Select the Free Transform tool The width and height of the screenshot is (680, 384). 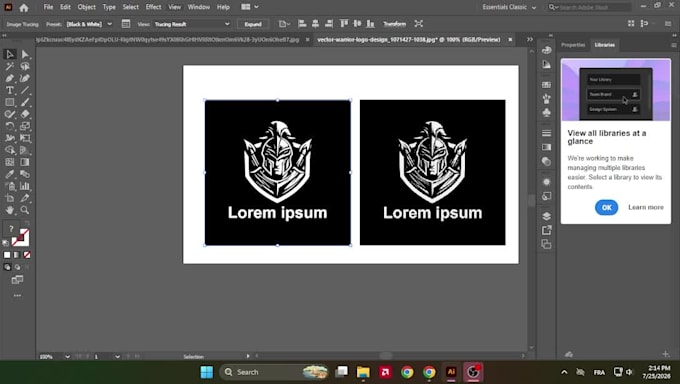[x=25, y=138]
